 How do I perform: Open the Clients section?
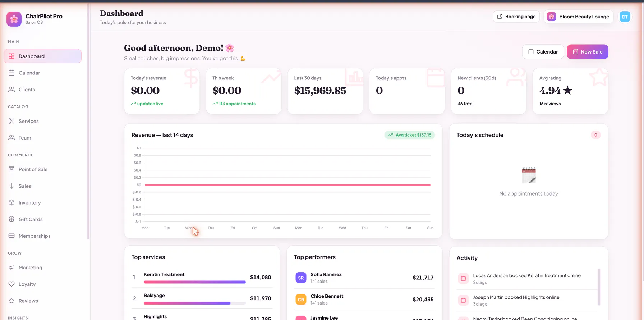[x=42, y=90]
